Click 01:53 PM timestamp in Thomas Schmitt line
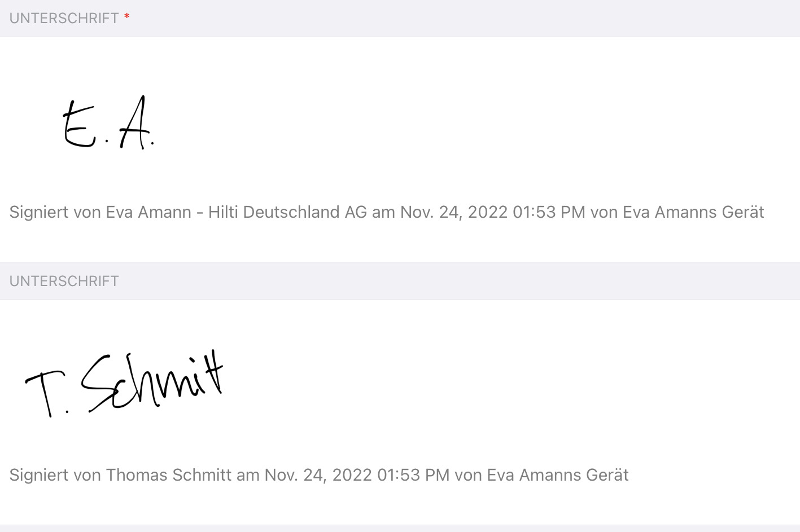 [413, 475]
